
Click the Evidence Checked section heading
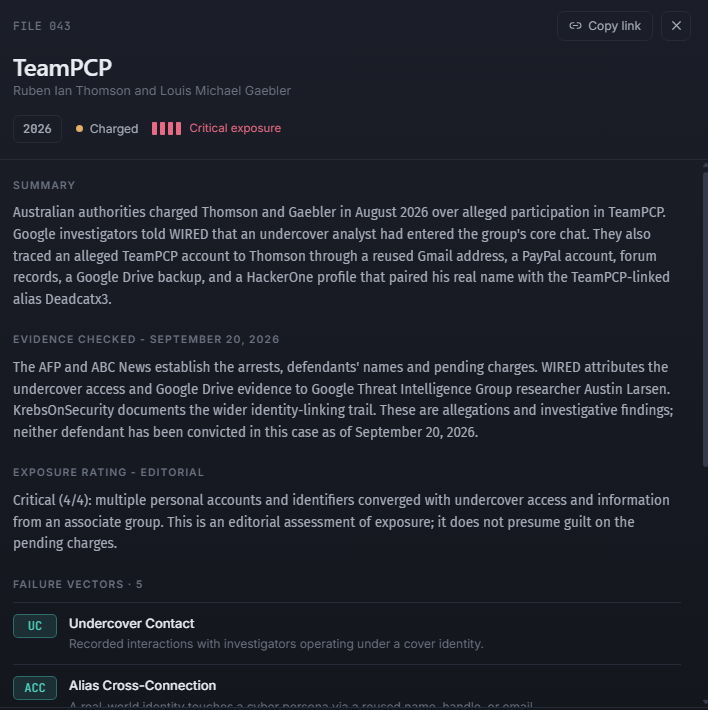[x=146, y=339]
